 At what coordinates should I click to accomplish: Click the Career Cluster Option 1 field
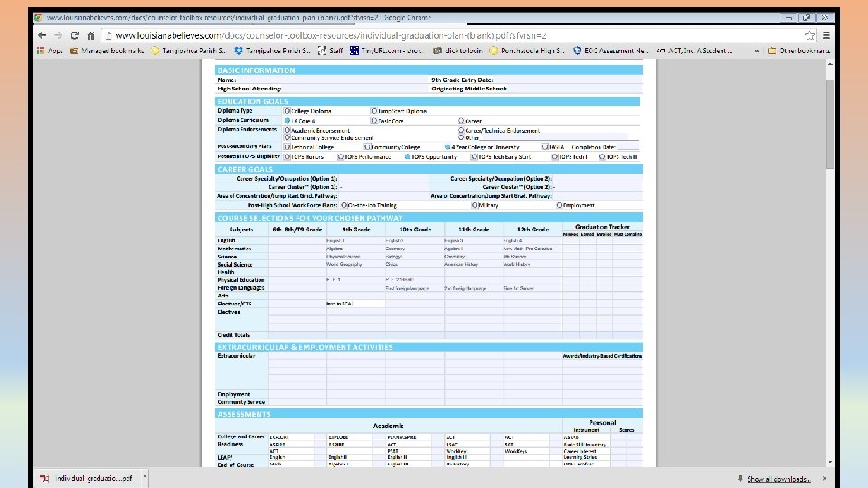tap(383, 187)
